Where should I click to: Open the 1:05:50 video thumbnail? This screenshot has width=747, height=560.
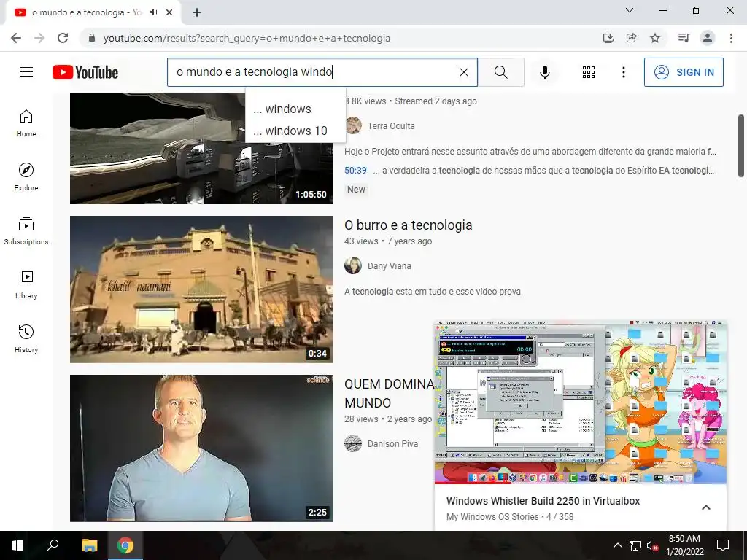201,148
